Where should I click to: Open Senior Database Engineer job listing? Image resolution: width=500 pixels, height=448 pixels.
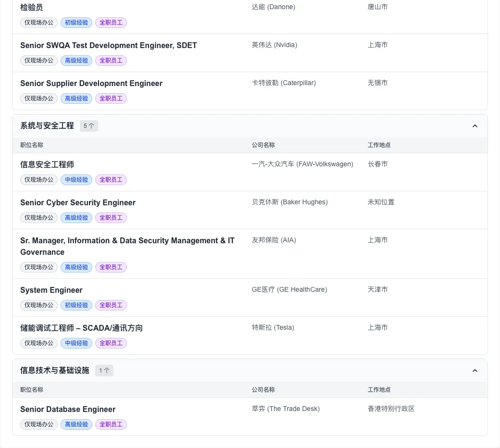pos(68,409)
